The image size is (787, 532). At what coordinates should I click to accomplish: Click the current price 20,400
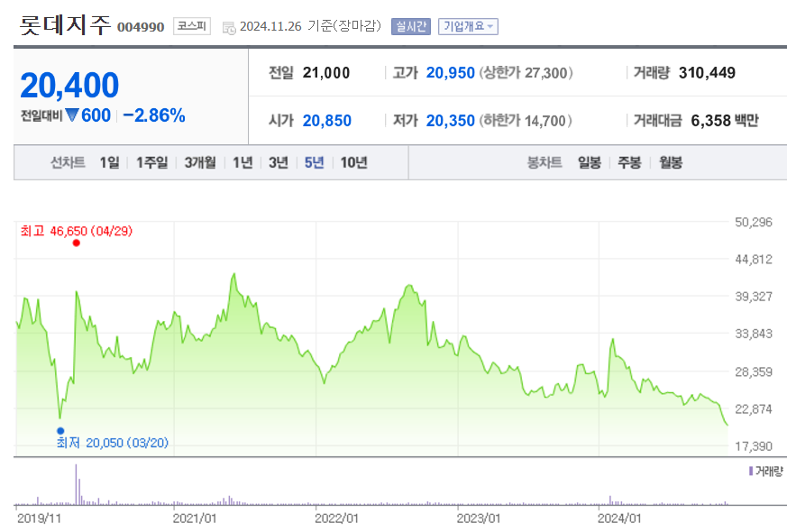coord(69,85)
